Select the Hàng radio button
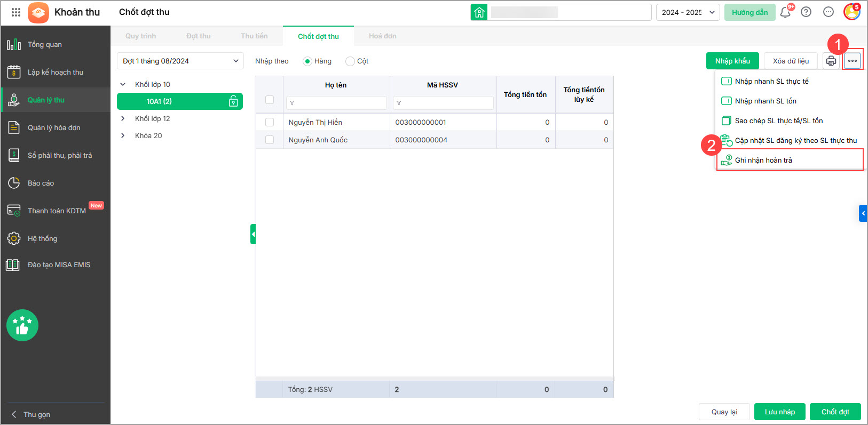 click(307, 61)
